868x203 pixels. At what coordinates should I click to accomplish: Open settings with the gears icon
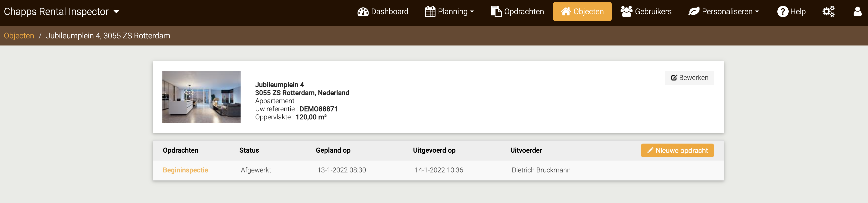coord(828,12)
